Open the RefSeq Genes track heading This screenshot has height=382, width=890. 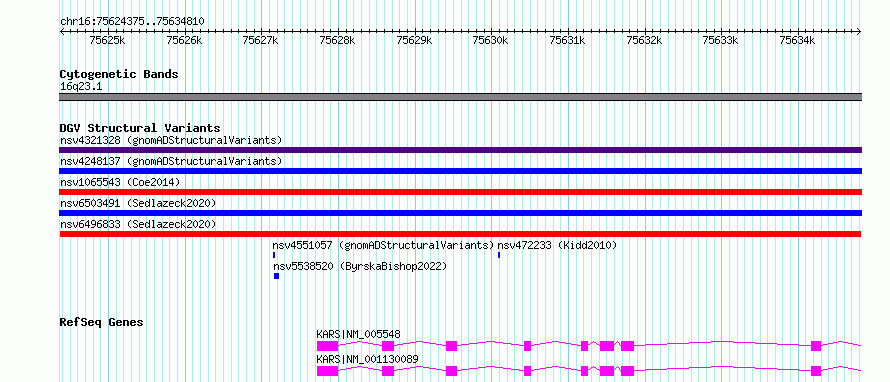point(102,322)
